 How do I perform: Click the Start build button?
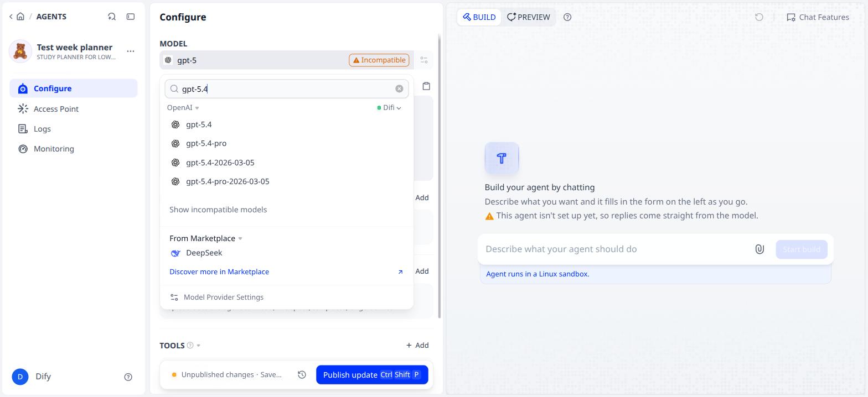pyautogui.click(x=802, y=249)
